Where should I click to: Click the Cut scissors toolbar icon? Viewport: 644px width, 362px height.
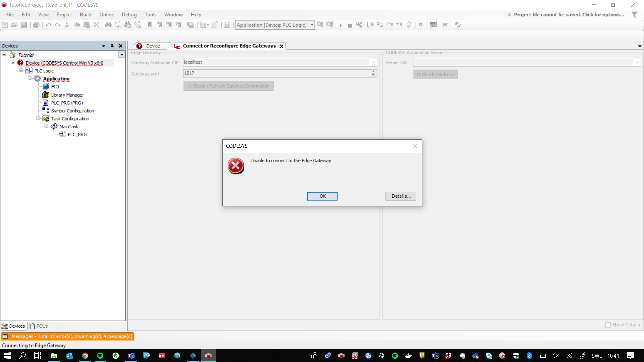pyautogui.click(x=67, y=25)
